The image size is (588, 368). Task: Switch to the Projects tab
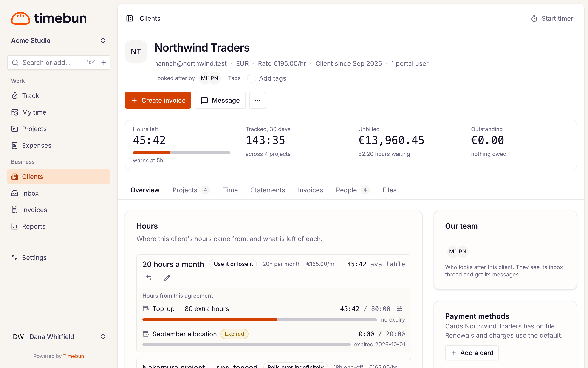191,190
